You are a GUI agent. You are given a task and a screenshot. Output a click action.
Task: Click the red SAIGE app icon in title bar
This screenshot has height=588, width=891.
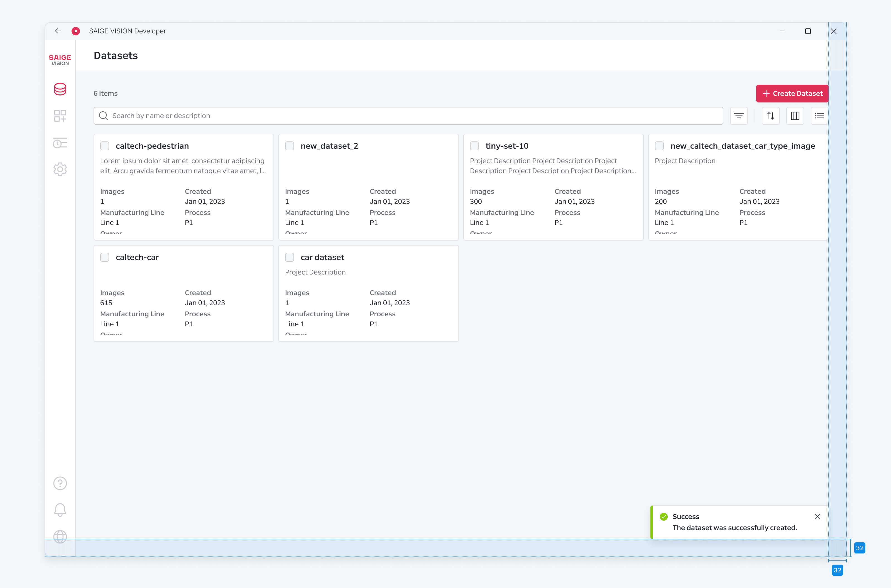click(76, 31)
